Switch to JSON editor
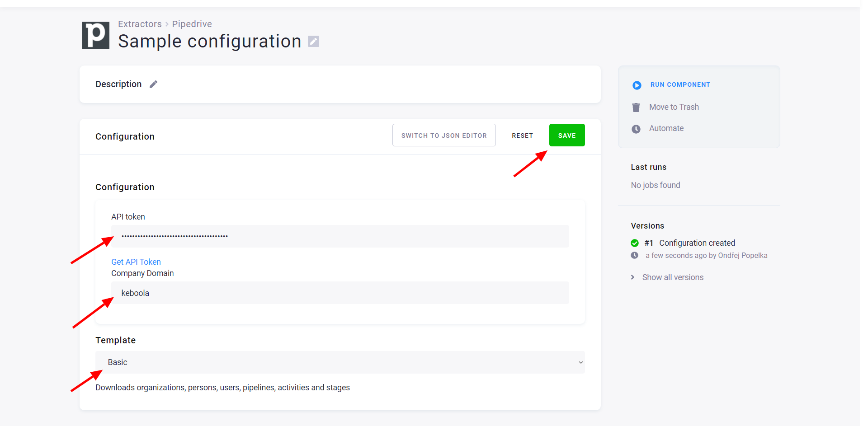Image resolution: width=868 pixels, height=426 pixels. click(x=444, y=135)
